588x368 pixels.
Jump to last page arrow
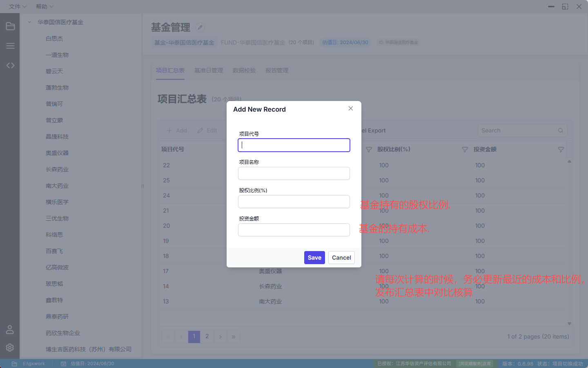[234, 337]
